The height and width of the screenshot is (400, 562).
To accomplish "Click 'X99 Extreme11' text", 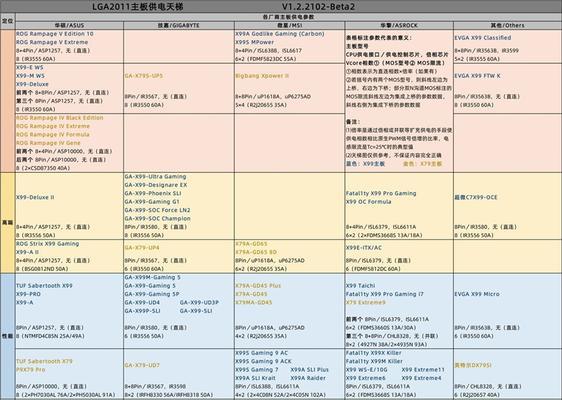I will pyautogui.click(x=423, y=369).
